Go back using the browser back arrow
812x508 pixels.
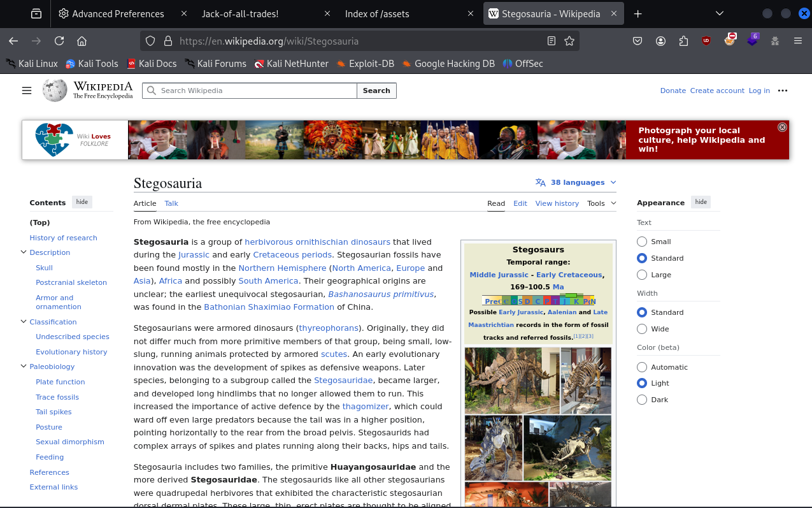13,41
